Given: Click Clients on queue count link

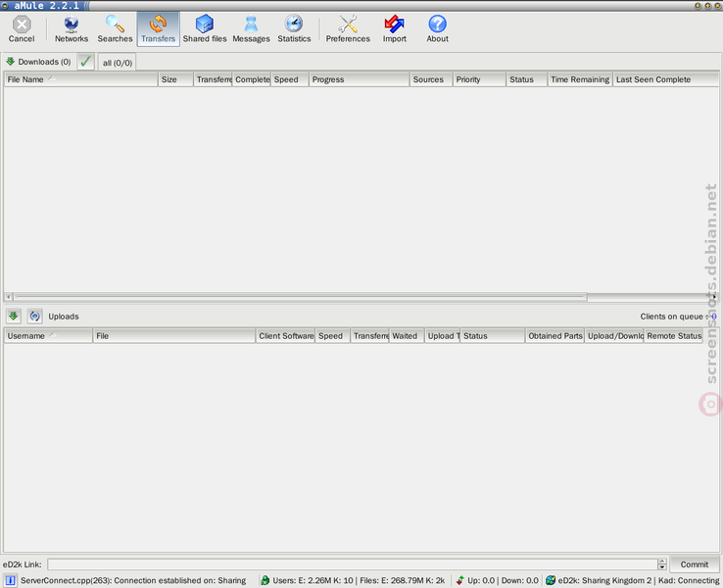Looking at the screenshot, I should tap(714, 317).
